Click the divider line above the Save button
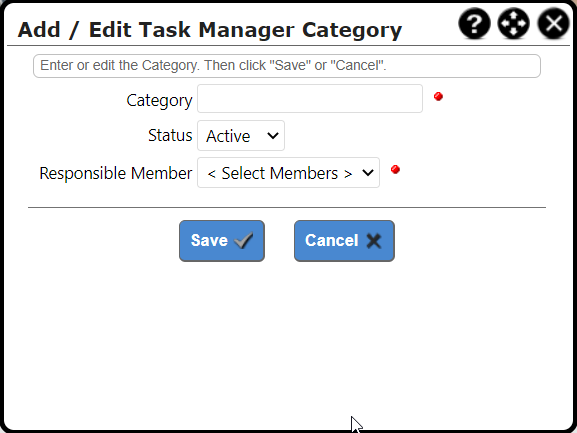 pos(287,207)
